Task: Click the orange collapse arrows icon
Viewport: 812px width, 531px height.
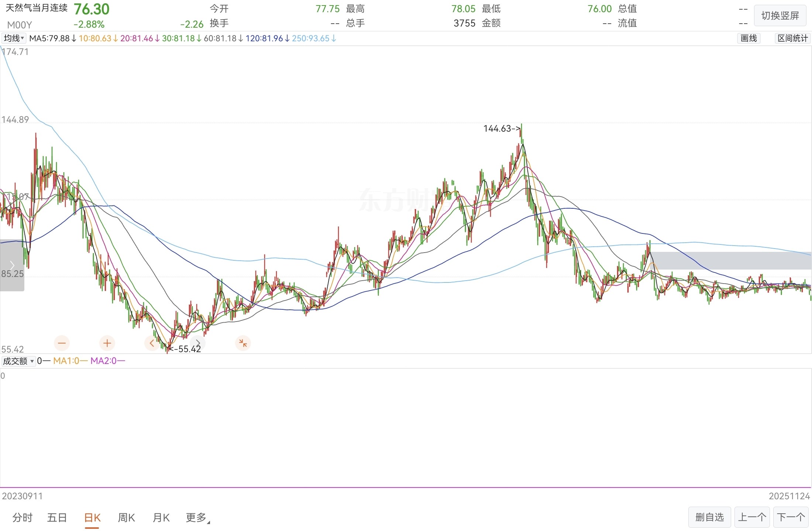Action: pyautogui.click(x=243, y=343)
